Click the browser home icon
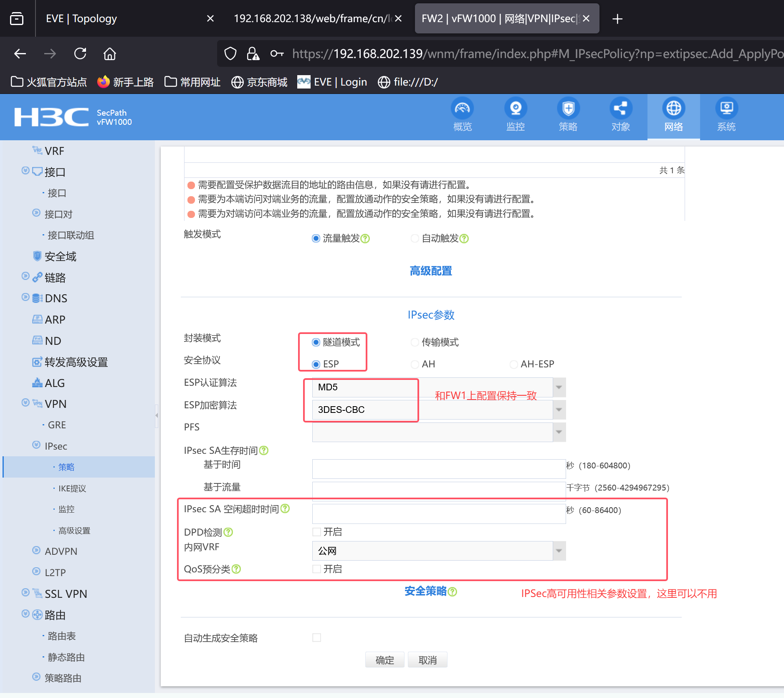The width and height of the screenshot is (784, 698). point(110,53)
